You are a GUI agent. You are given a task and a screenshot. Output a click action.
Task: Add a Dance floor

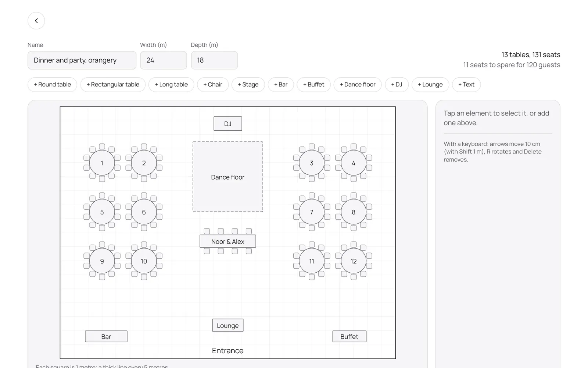358,85
